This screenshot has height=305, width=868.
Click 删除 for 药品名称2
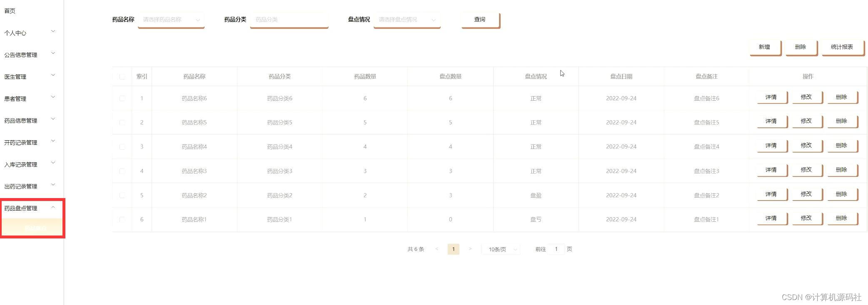(x=842, y=194)
